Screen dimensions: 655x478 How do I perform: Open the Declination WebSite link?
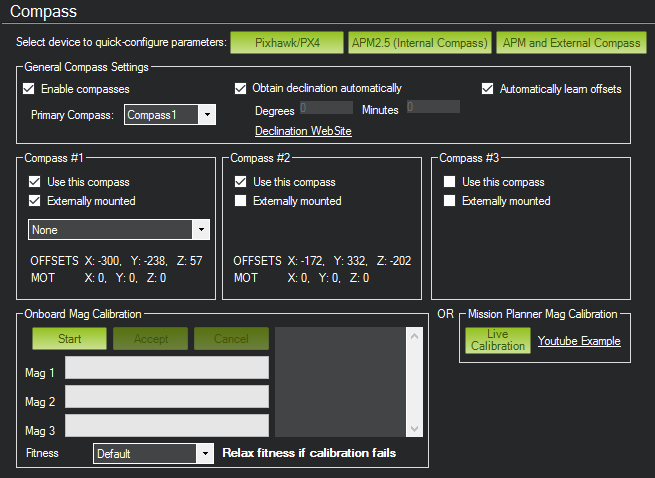pyautogui.click(x=303, y=131)
